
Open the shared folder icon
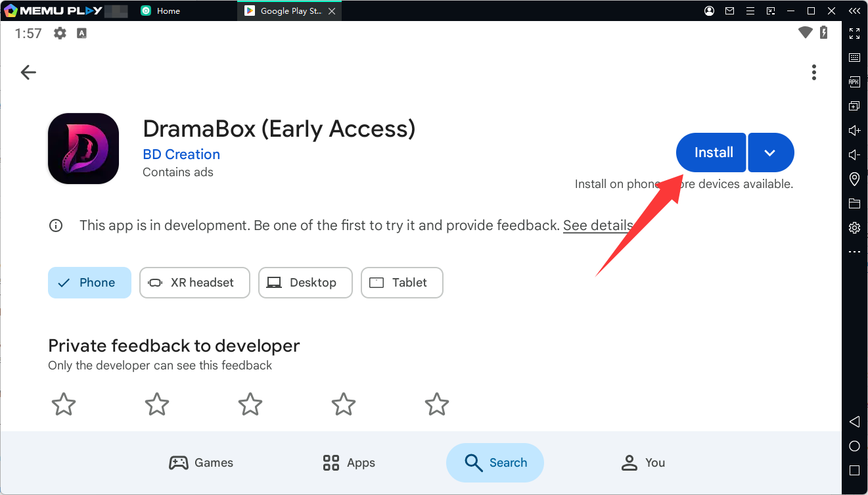click(854, 203)
